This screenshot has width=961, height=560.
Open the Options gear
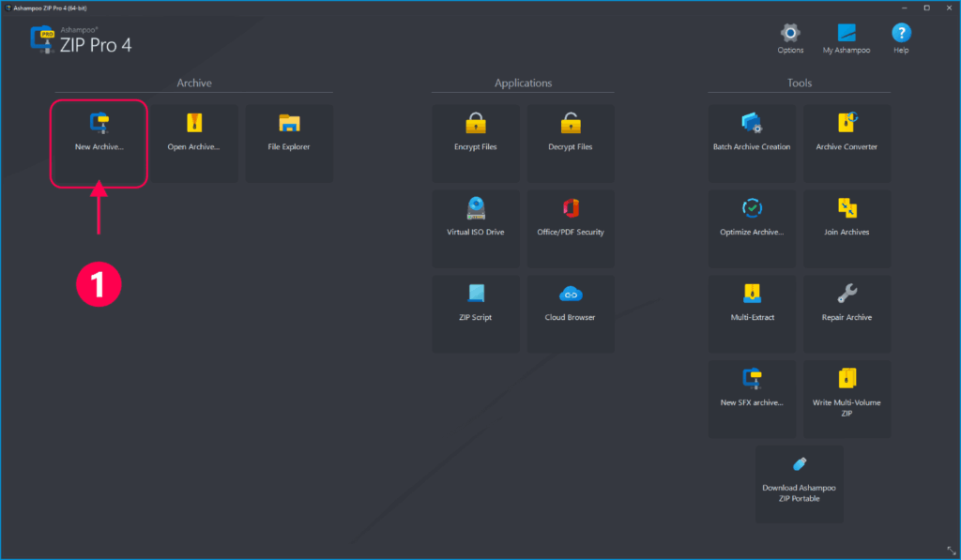[x=790, y=38]
